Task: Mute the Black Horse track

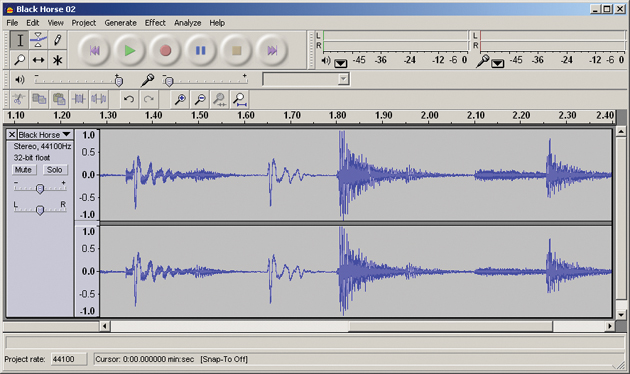Action: (23, 170)
